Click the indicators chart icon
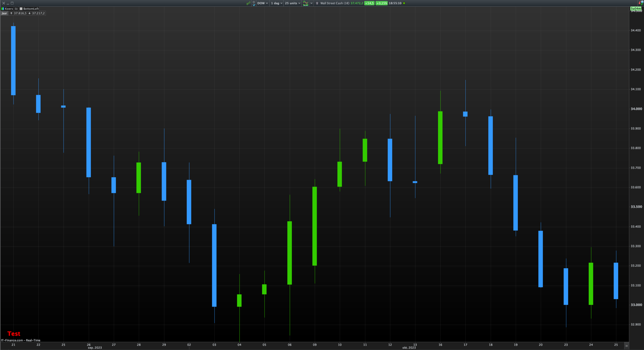Viewport: 644px width, 350px height. (305, 3)
